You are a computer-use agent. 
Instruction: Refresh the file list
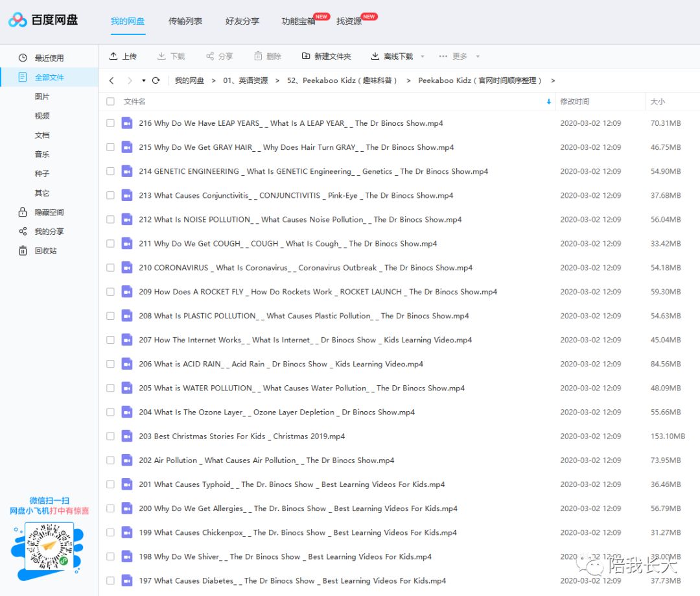tap(156, 80)
